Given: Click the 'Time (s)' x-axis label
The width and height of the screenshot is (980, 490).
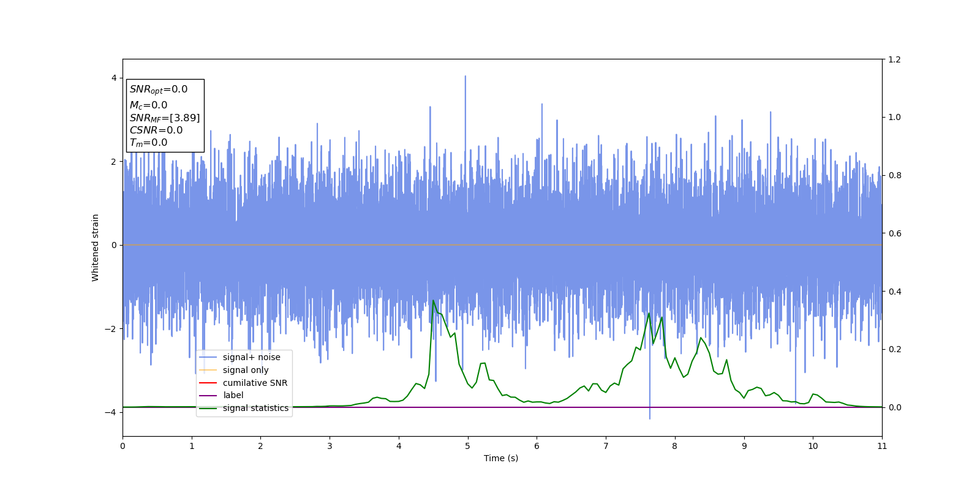Looking at the screenshot, I should coord(501,458).
